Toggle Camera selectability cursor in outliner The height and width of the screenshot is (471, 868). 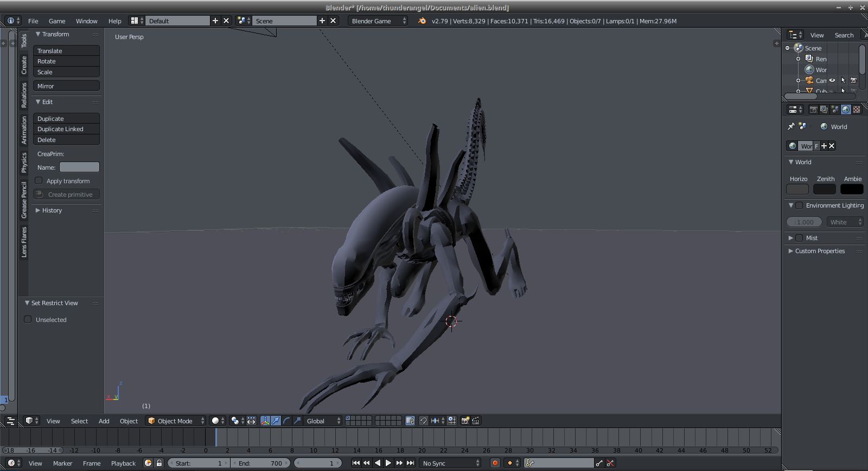coord(843,80)
